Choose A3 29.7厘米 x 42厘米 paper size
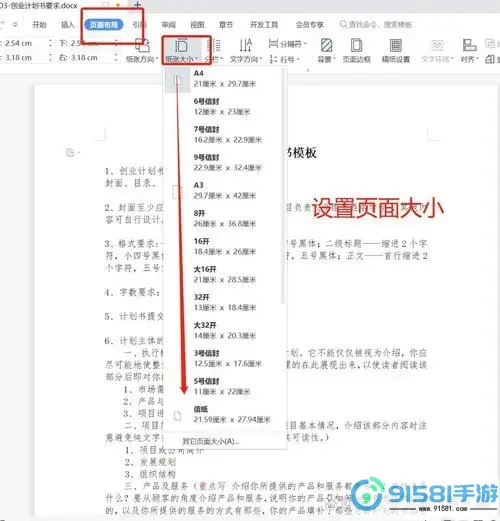 pyautogui.click(x=223, y=191)
